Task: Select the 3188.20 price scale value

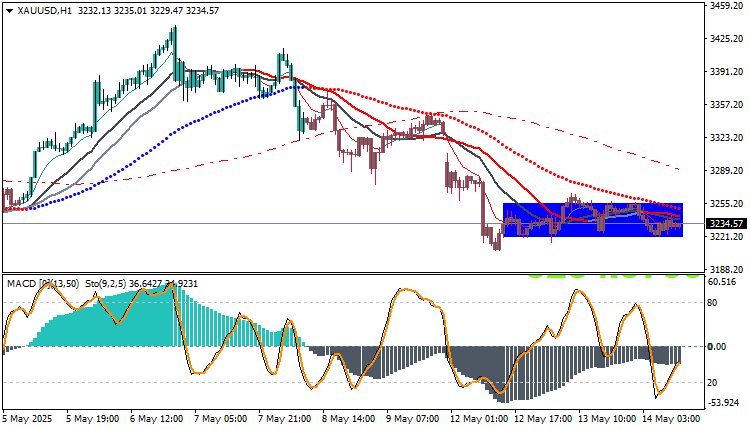Action: (727, 269)
